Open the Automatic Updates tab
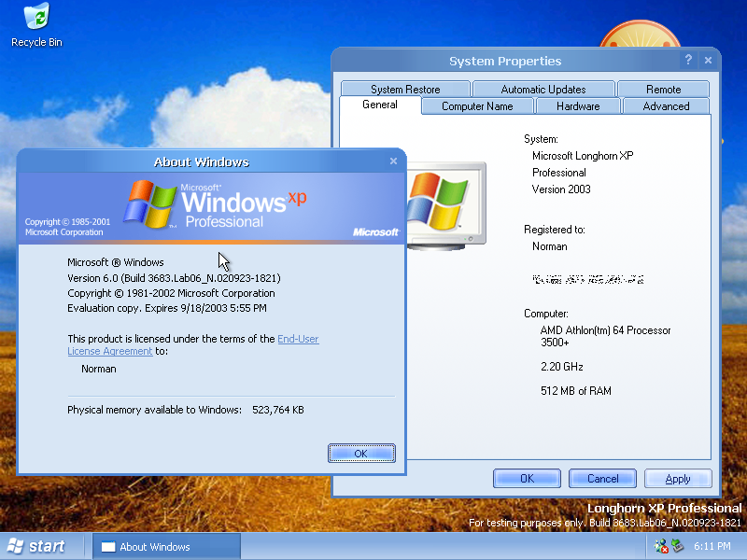 click(543, 90)
